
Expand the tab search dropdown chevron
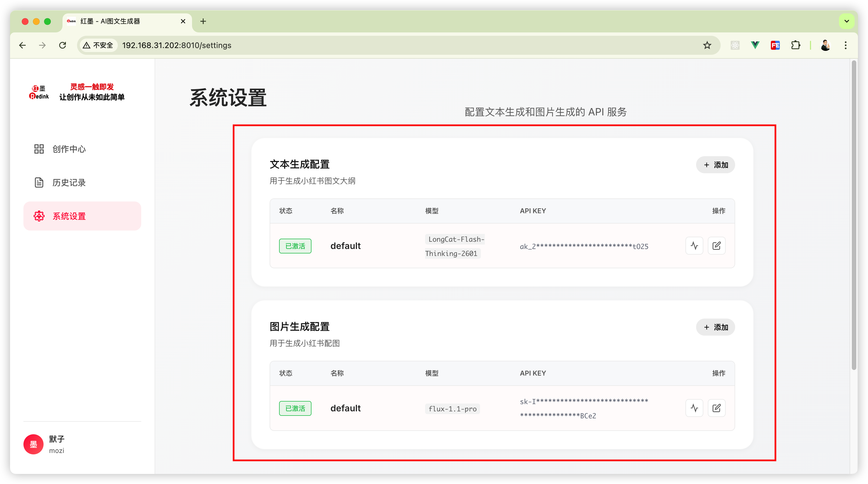tap(847, 21)
